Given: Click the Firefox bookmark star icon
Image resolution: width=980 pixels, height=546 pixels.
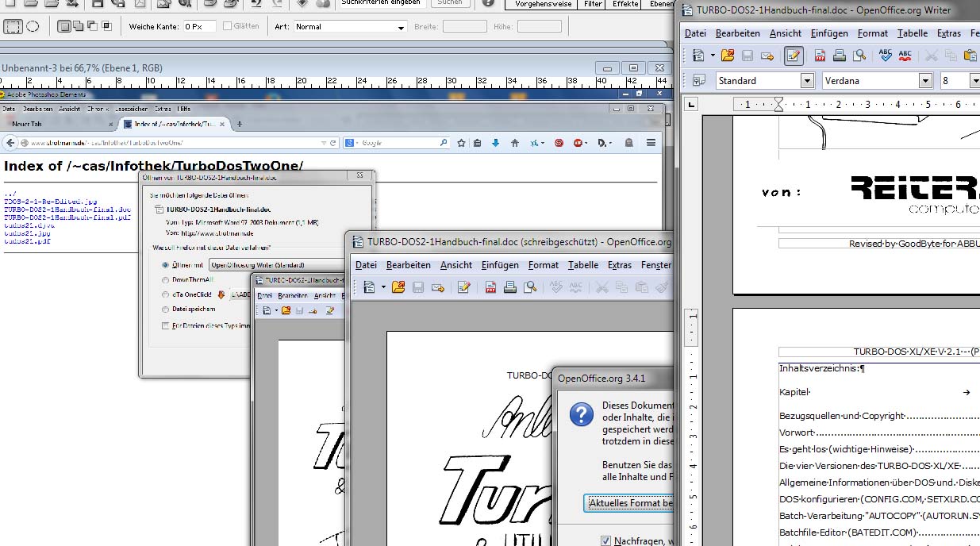Looking at the screenshot, I should pos(461,143).
